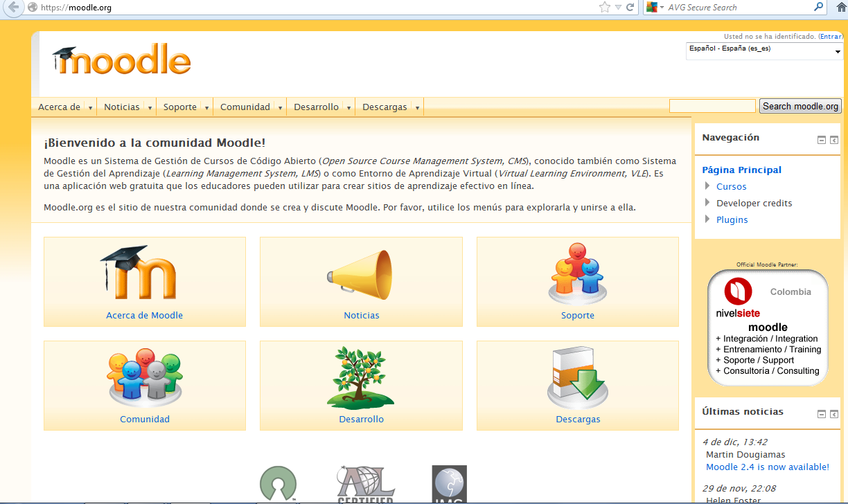This screenshot has height=504, width=848.
Task: Dock the Últimas noticias block
Action: click(834, 414)
